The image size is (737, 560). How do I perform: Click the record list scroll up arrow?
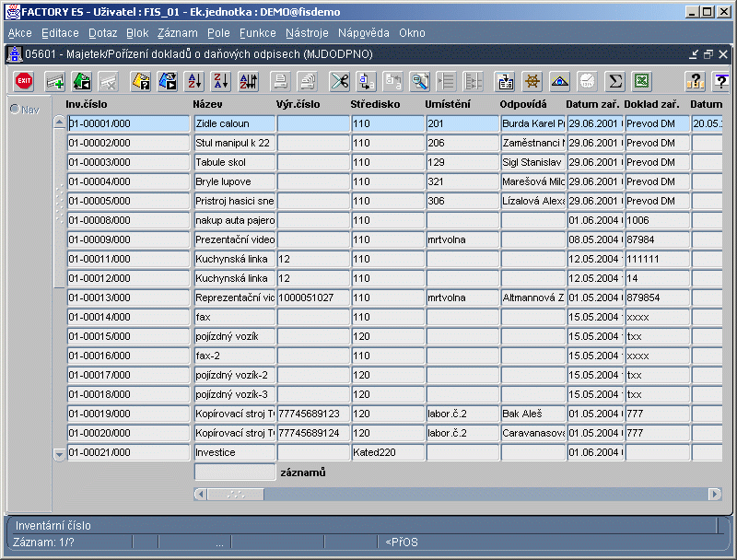(x=59, y=122)
